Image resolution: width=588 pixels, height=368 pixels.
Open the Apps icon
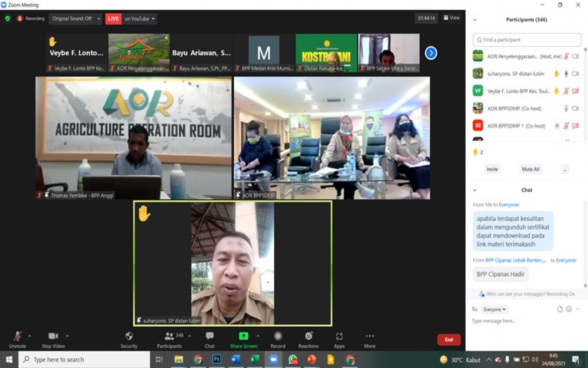339,336
